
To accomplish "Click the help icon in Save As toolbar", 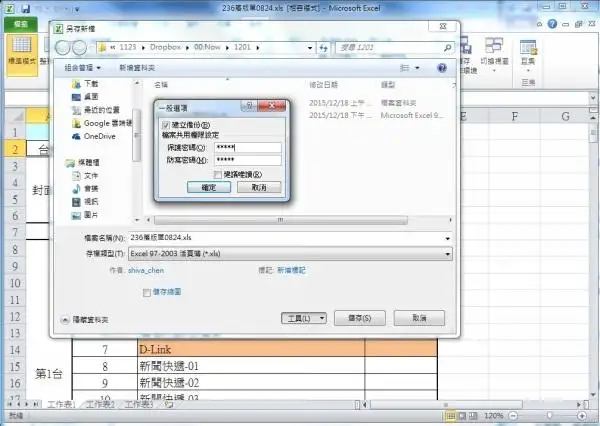I will click(x=442, y=68).
